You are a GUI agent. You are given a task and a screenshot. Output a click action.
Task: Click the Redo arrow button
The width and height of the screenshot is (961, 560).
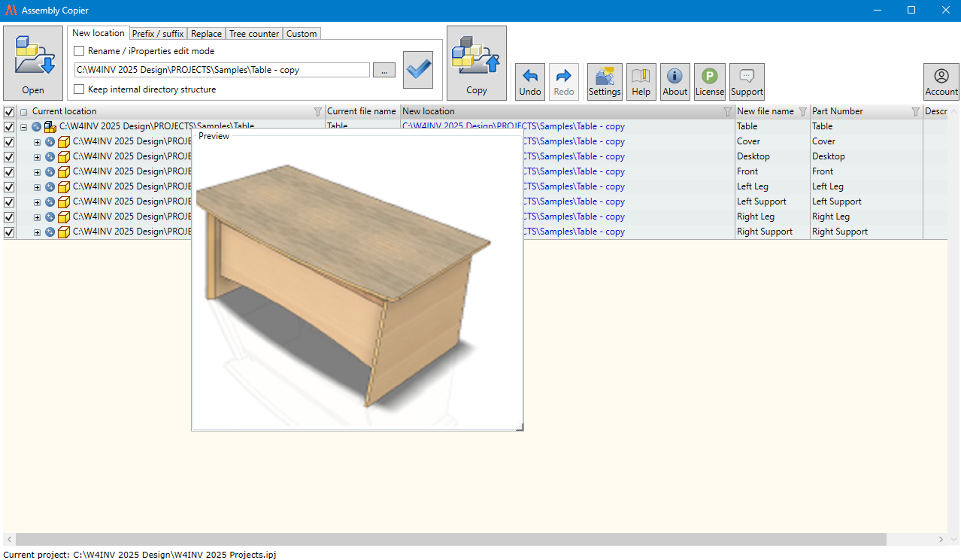564,82
